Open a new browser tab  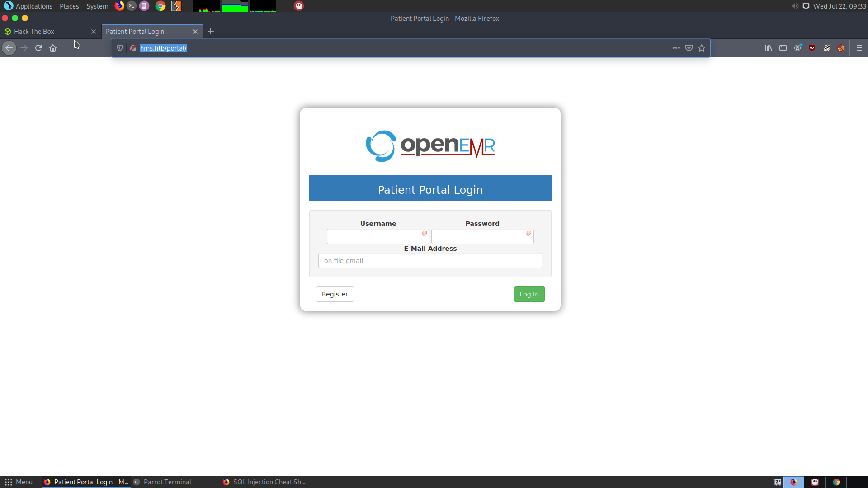click(211, 31)
